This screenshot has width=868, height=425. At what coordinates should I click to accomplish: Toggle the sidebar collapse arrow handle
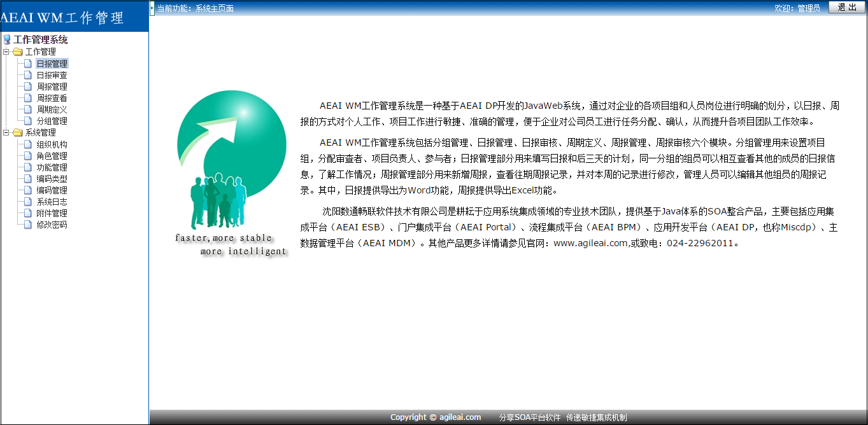click(x=152, y=8)
